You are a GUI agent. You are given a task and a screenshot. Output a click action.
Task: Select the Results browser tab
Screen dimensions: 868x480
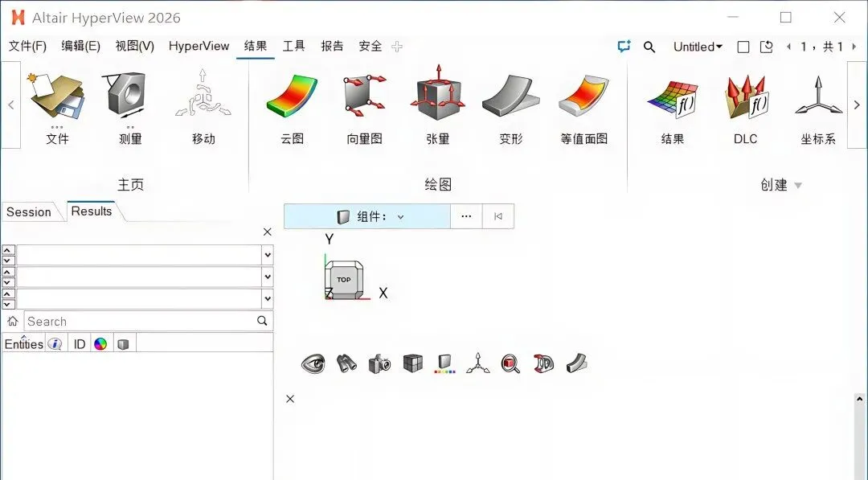coord(92,211)
